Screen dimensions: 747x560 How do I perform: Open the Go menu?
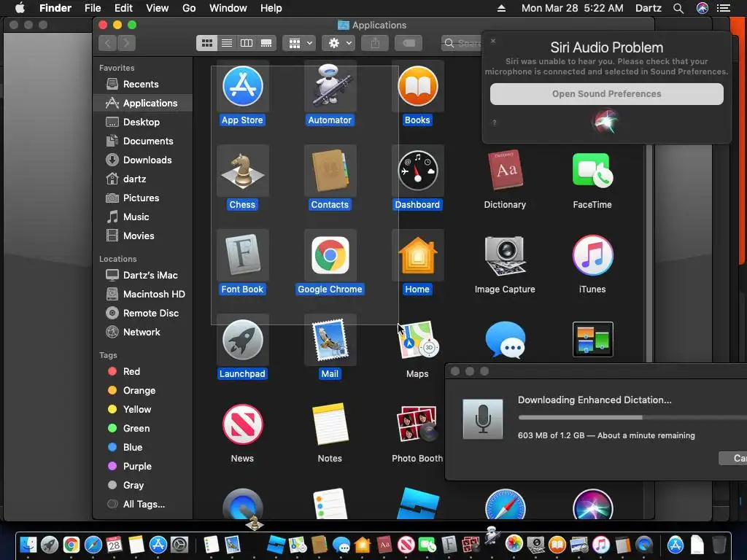tap(189, 8)
